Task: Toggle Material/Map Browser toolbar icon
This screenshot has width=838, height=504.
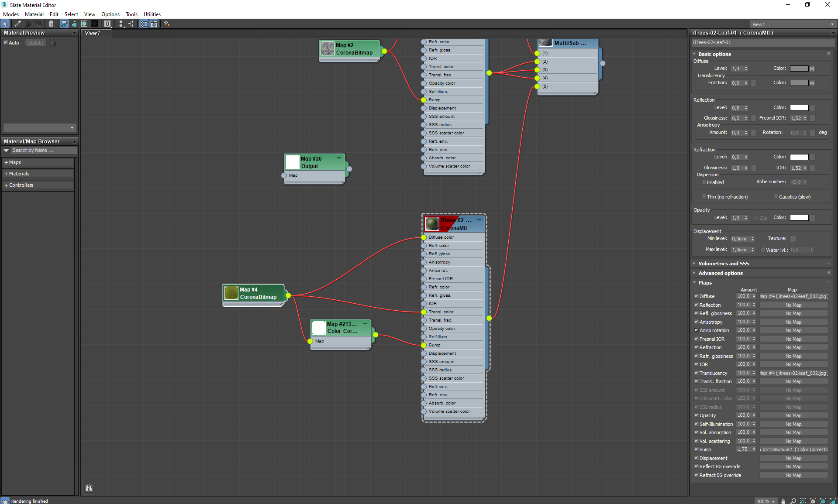Action: 144,24
